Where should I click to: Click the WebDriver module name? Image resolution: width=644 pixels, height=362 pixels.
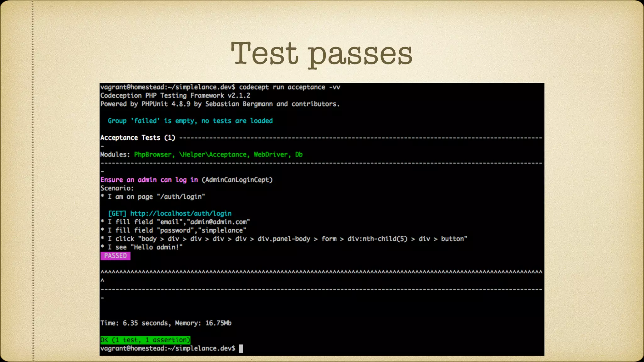[x=271, y=155]
